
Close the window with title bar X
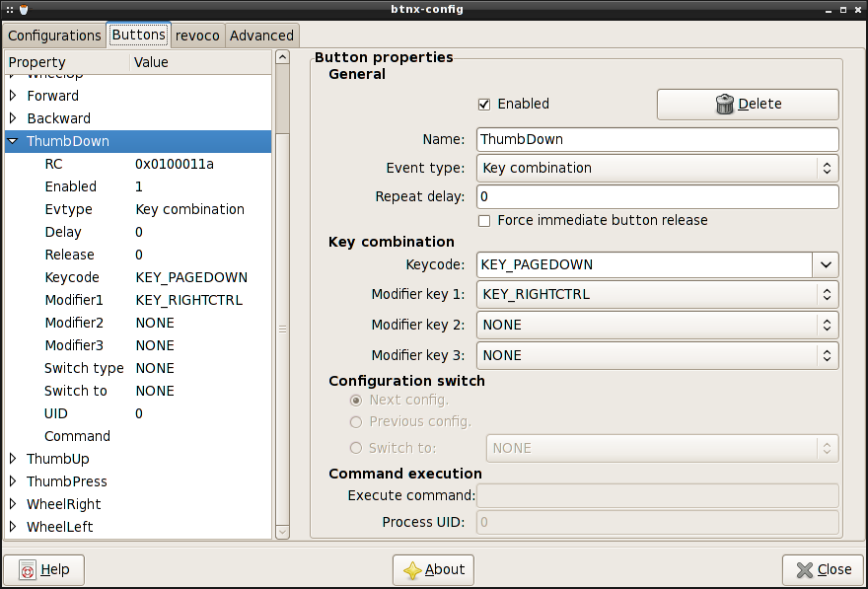coord(857,10)
